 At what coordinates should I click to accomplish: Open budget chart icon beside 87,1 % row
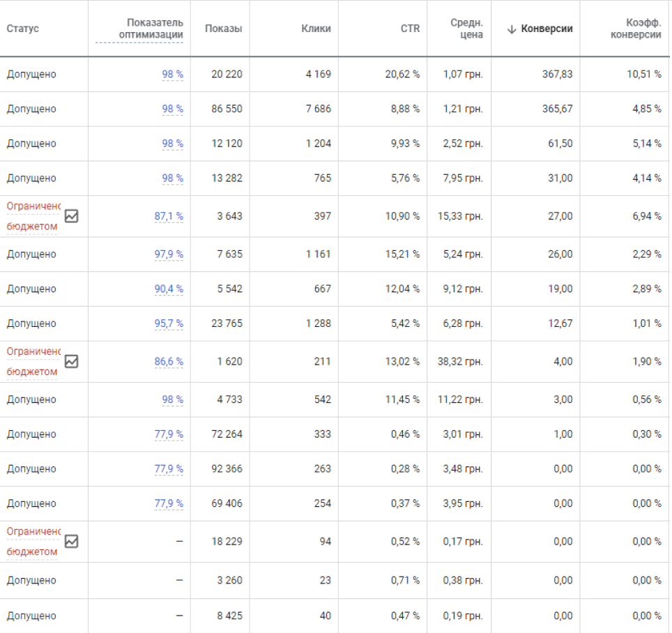click(x=72, y=216)
